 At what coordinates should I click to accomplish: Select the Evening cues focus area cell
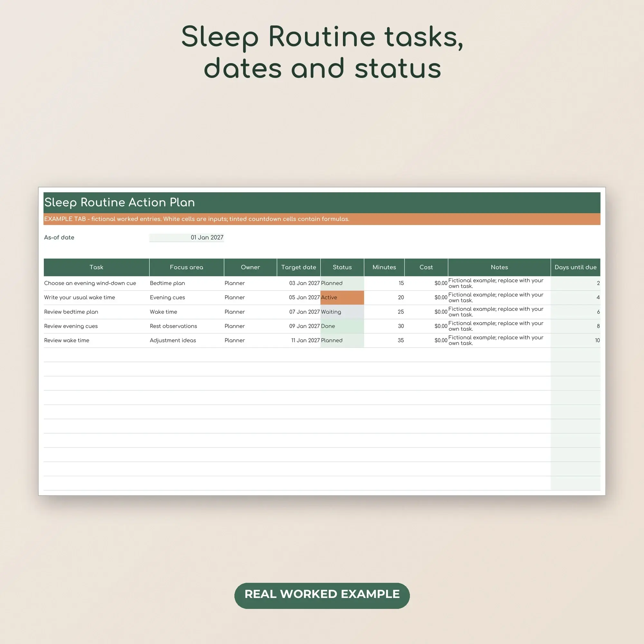(x=187, y=298)
